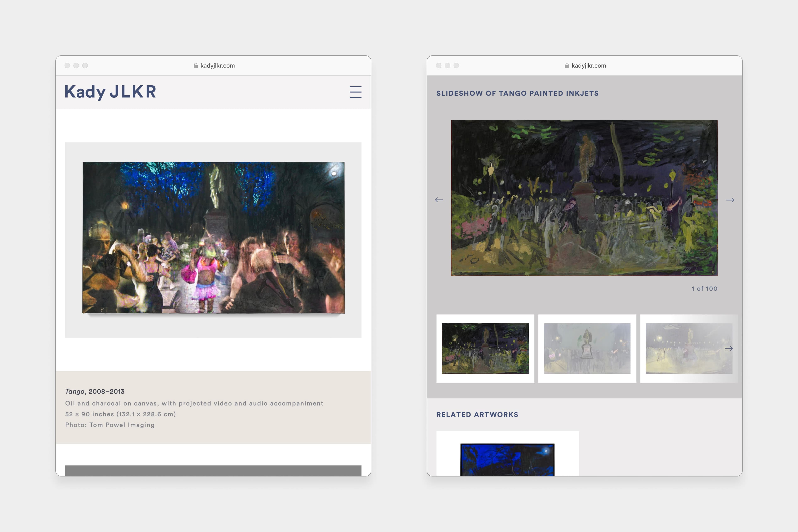Click the main slideshow painted inkjet image
Screen dimensions: 798x532
(x=584, y=198)
